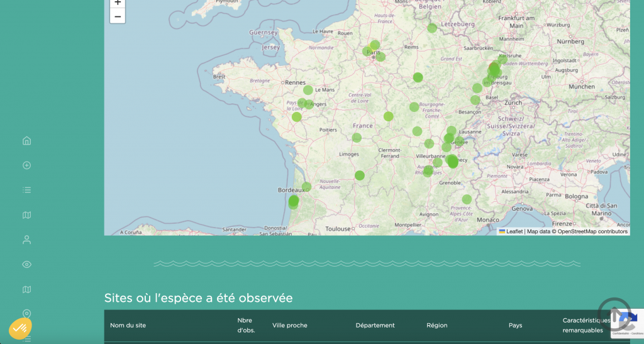Click the 'Département' column header
The image size is (644, 344).
[375, 325]
